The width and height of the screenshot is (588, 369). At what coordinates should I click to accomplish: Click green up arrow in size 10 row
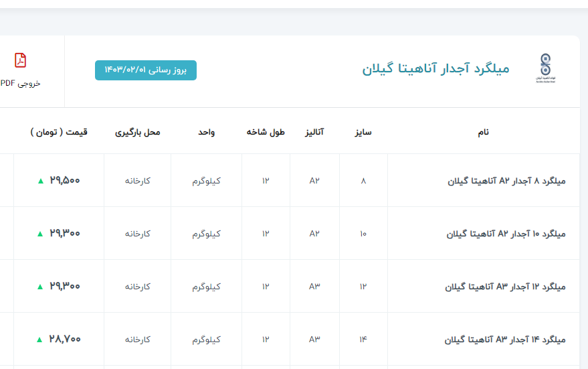(x=41, y=234)
